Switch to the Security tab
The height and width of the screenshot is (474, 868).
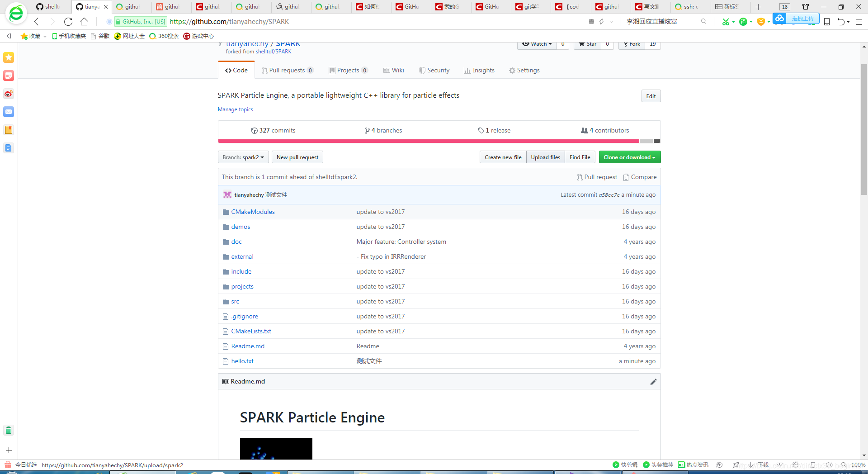(x=434, y=70)
